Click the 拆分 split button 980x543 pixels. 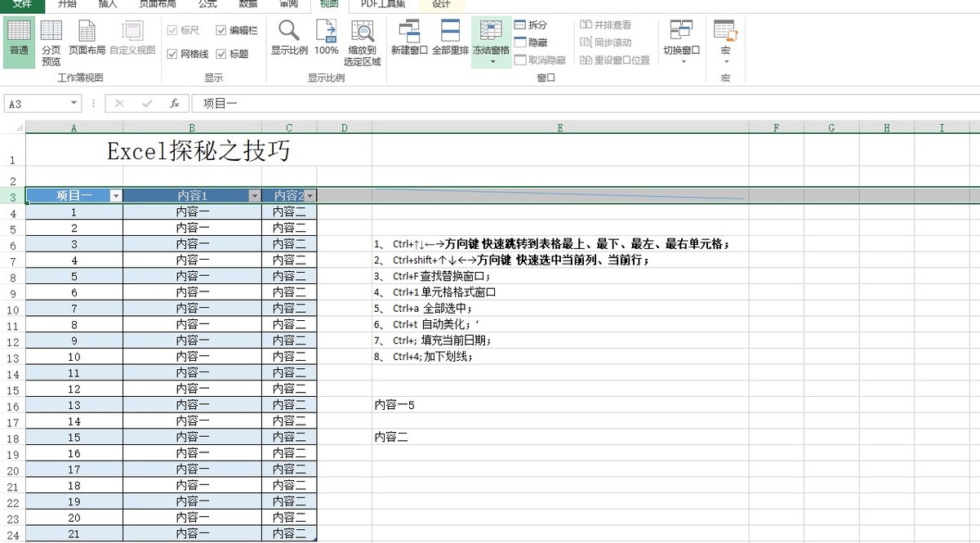532,24
